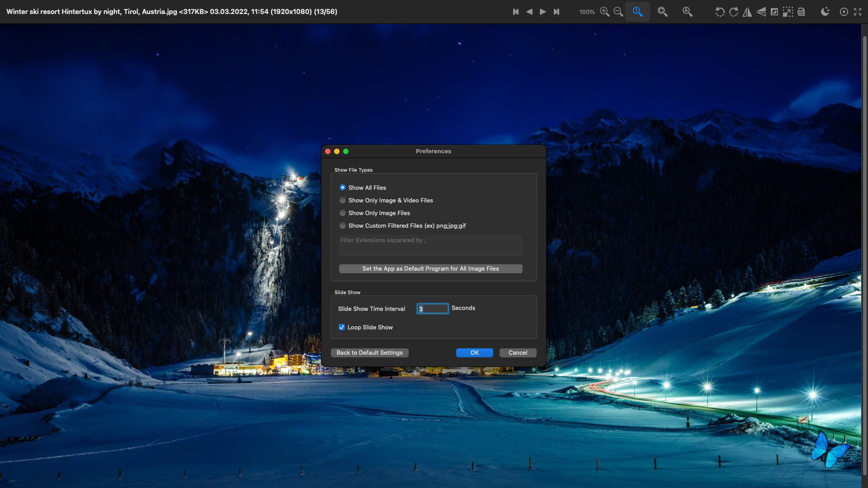Jump to the last image
Screen dimensions: 868x488
tap(557, 12)
